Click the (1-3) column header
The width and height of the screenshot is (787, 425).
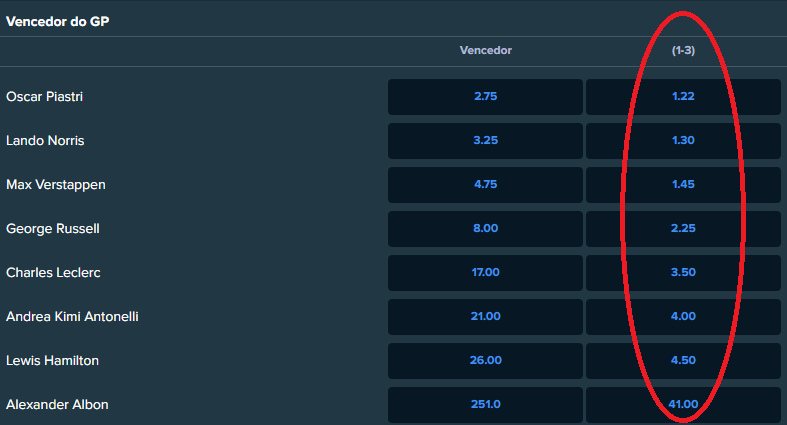(683, 50)
